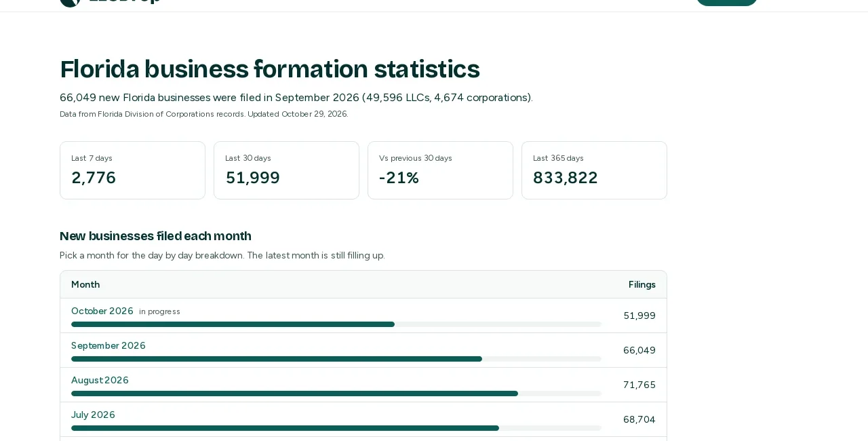Click the "Last 7 days" card label
The width and height of the screenshot is (868, 441).
(x=92, y=158)
